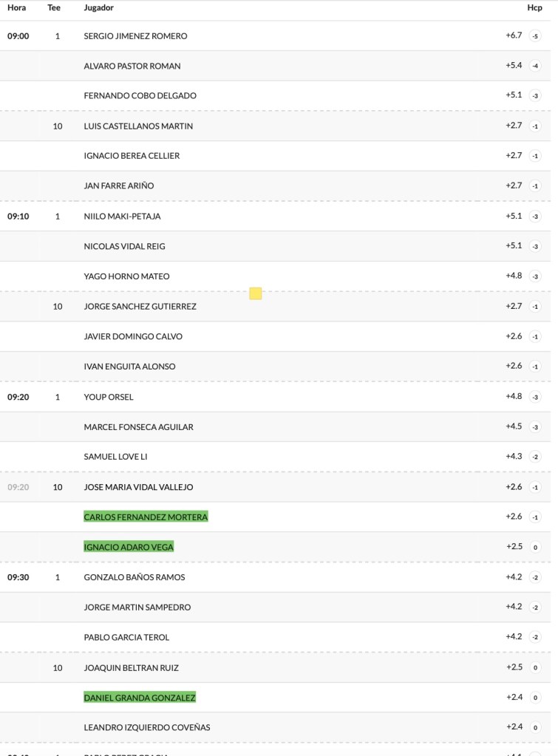Sort by the Hora column header
Viewport: 558px width, 756px height.
17,8
